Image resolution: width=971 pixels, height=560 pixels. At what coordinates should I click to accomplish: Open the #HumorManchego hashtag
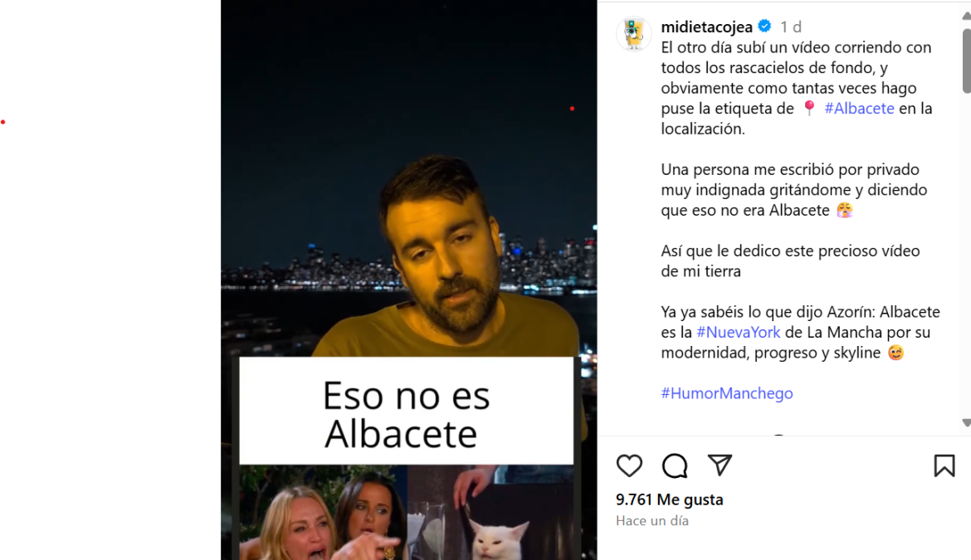click(x=727, y=393)
